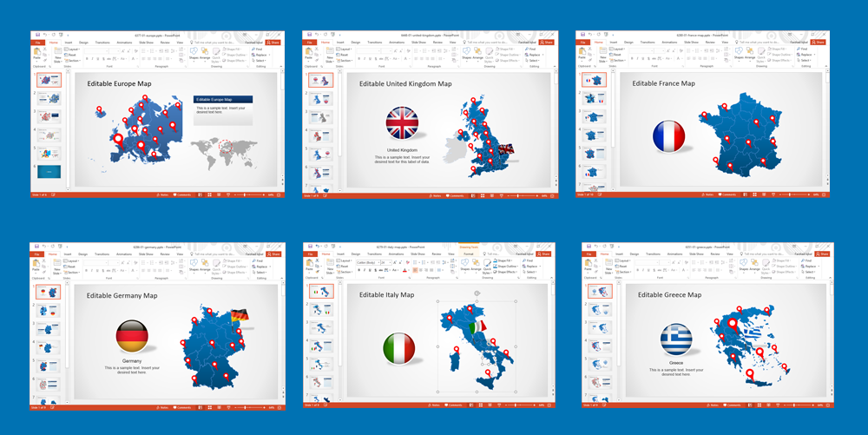
Task: Open Section dropdown in Europe map window
Action: click(73, 60)
